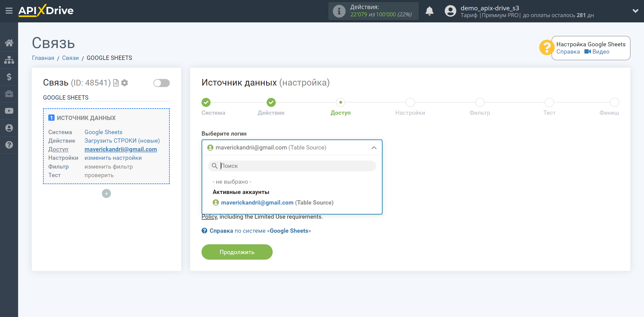Open billing dollar icon in sidebar
The width and height of the screenshot is (644, 317).
point(9,77)
